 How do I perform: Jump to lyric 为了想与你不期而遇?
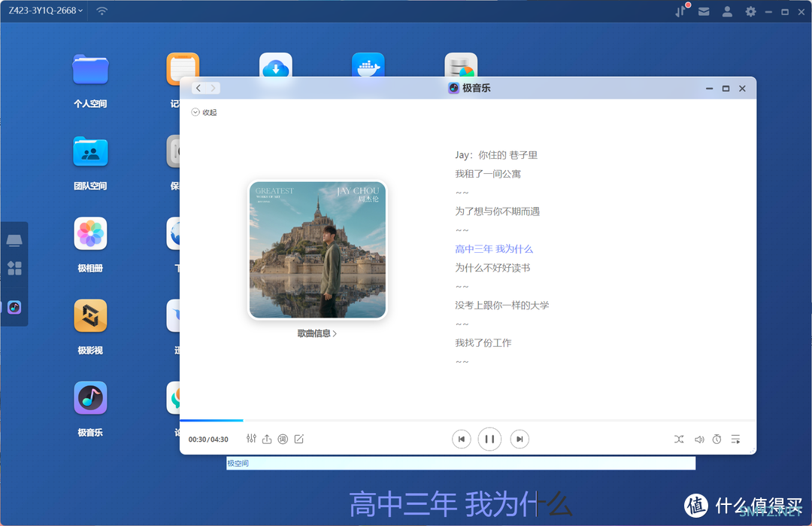pos(497,211)
